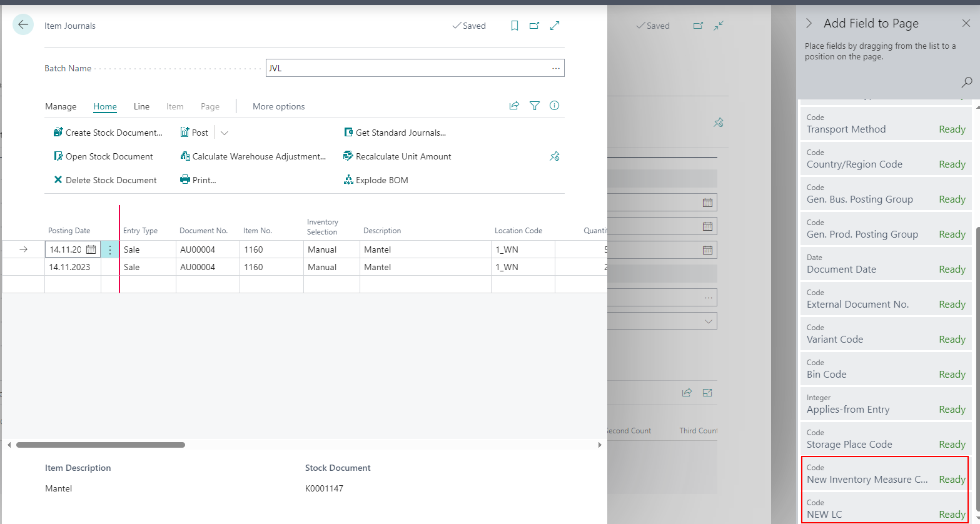
Task: Open row options three-dot menu
Action: (110, 249)
